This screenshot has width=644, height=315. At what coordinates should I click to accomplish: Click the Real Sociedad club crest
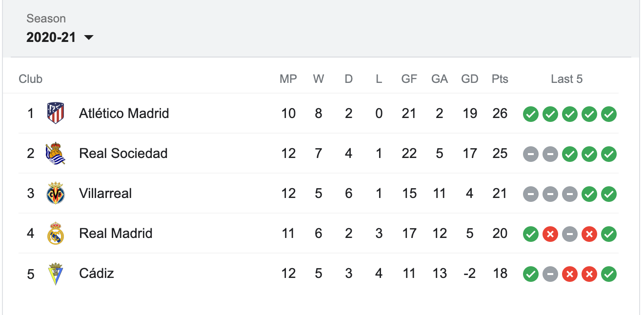[x=55, y=154]
